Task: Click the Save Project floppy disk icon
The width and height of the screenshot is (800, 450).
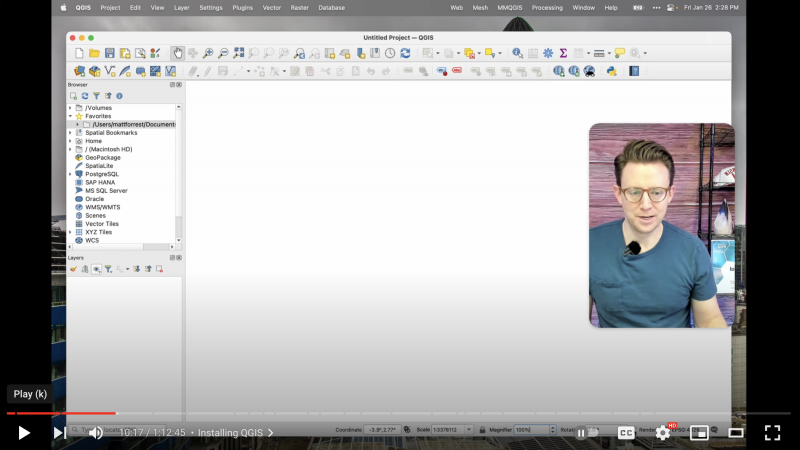Action: click(109, 53)
